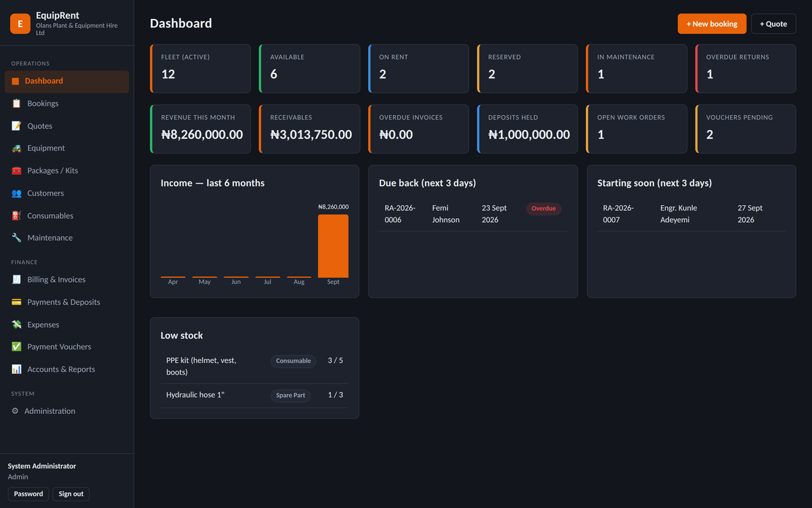The height and width of the screenshot is (508, 812).
Task: Select the Equipment tractor icon
Action: [x=16, y=148]
